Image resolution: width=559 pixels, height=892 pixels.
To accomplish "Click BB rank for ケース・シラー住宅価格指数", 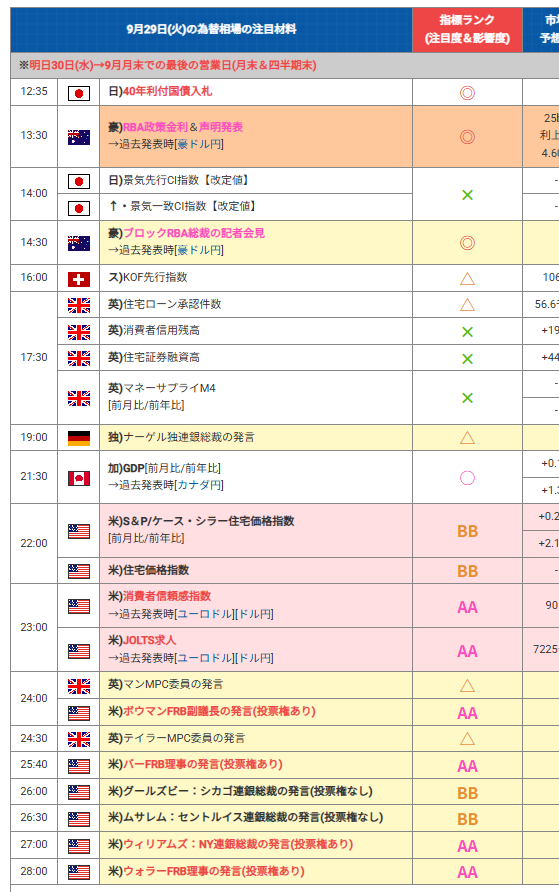I will pos(467,531).
